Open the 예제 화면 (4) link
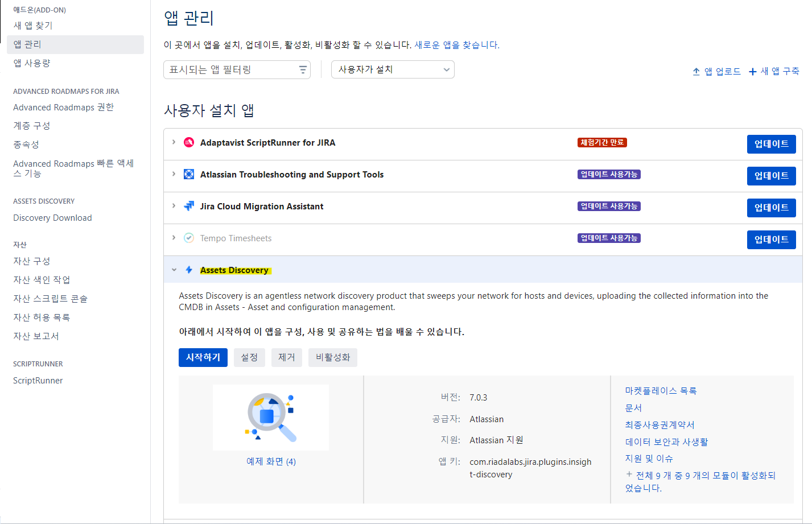Viewport: 812px width, 524px height. (271, 461)
